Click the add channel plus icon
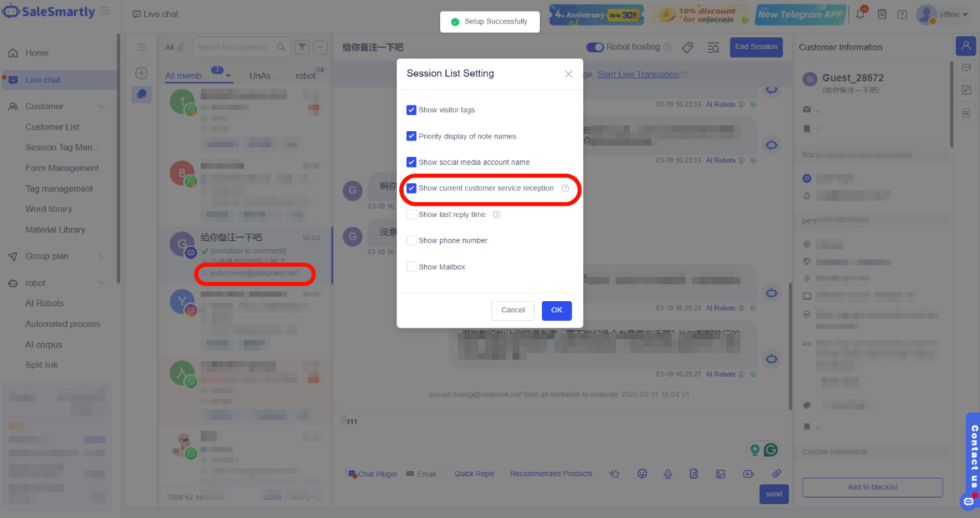This screenshot has width=980, height=518. [142, 73]
